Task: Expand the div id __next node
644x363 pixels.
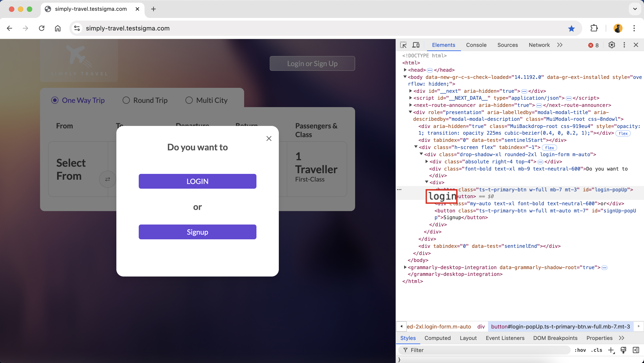Action: [410, 91]
